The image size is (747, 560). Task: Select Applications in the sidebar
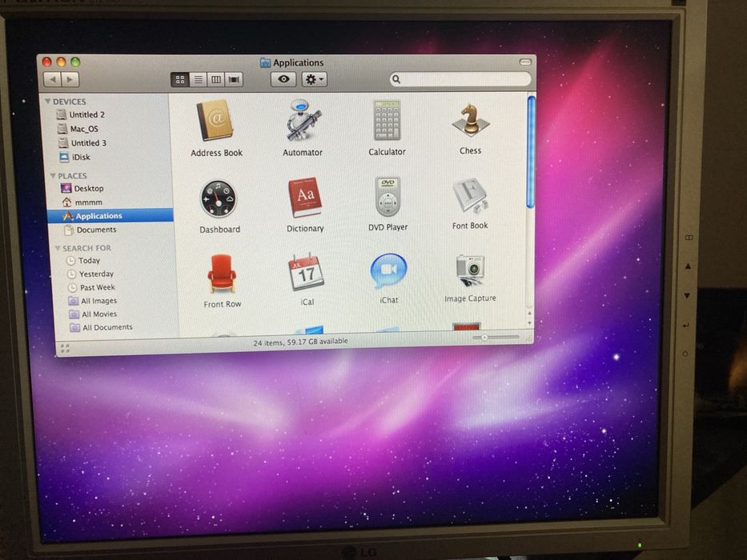click(x=110, y=216)
